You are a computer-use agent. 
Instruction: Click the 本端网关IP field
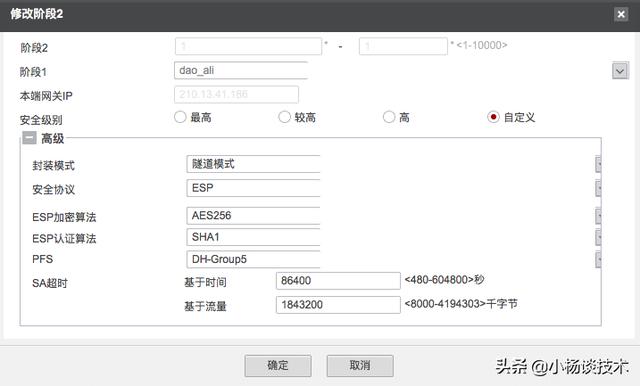point(236,94)
